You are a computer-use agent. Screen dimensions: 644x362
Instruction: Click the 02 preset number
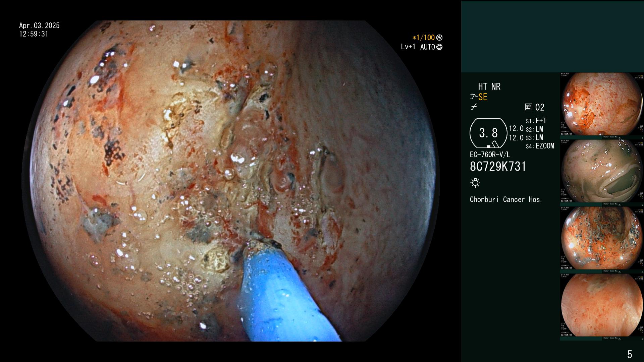[540, 107]
